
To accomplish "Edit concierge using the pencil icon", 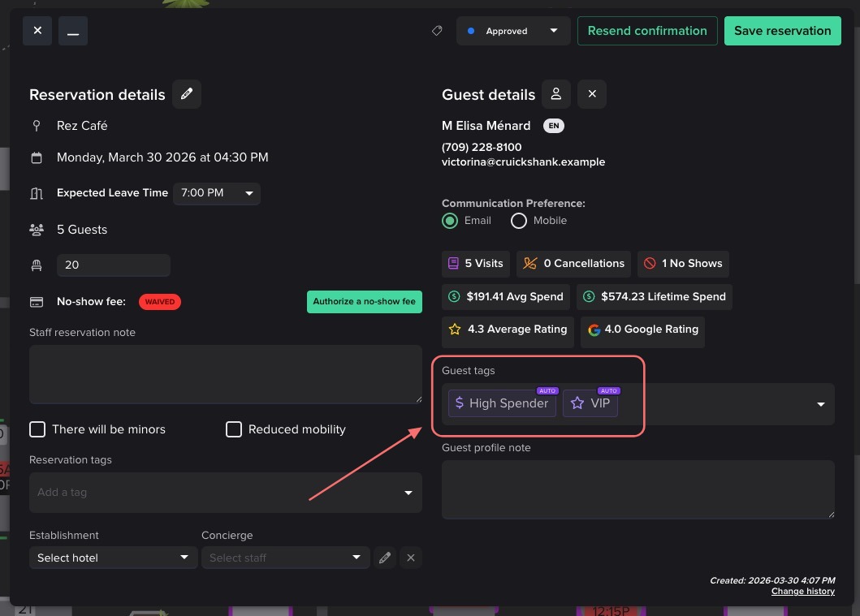I will (385, 558).
